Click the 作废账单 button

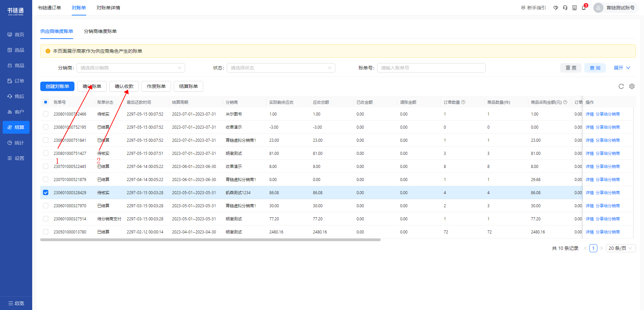pyautogui.click(x=156, y=86)
